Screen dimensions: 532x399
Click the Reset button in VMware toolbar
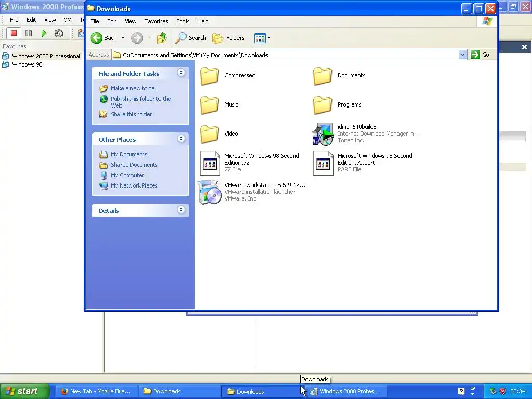58,33
